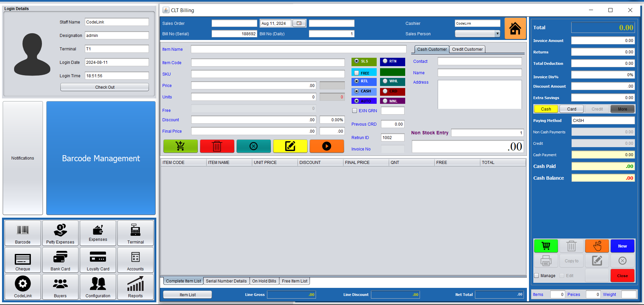Check the Manage checkbox
Viewport: 644px width, 305px height.
[536, 275]
